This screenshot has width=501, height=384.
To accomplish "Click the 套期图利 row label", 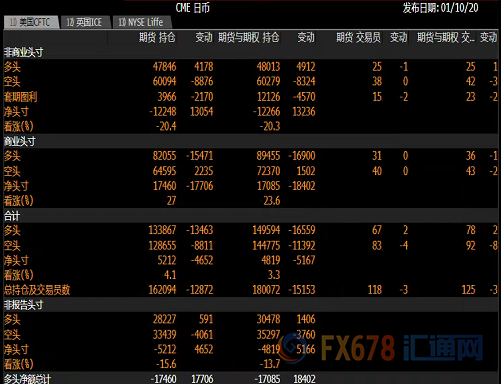I will pyautogui.click(x=20, y=97).
